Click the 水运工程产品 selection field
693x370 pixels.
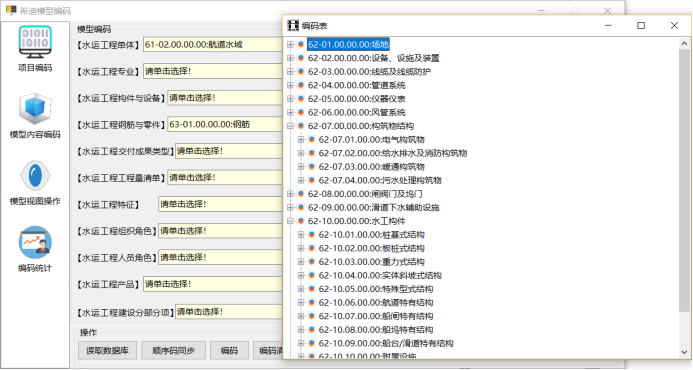point(213,284)
